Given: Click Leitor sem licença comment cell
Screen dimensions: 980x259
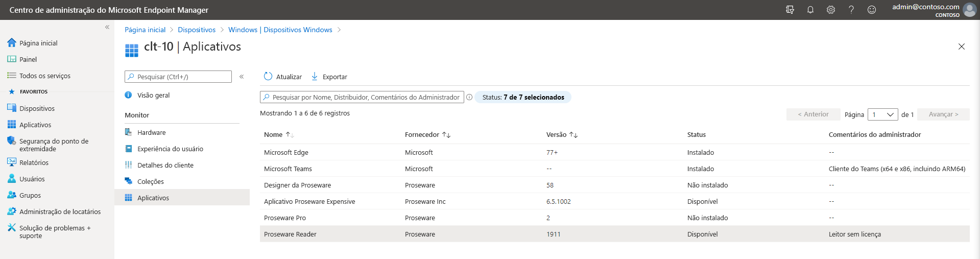Looking at the screenshot, I should click(x=855, y=234).
